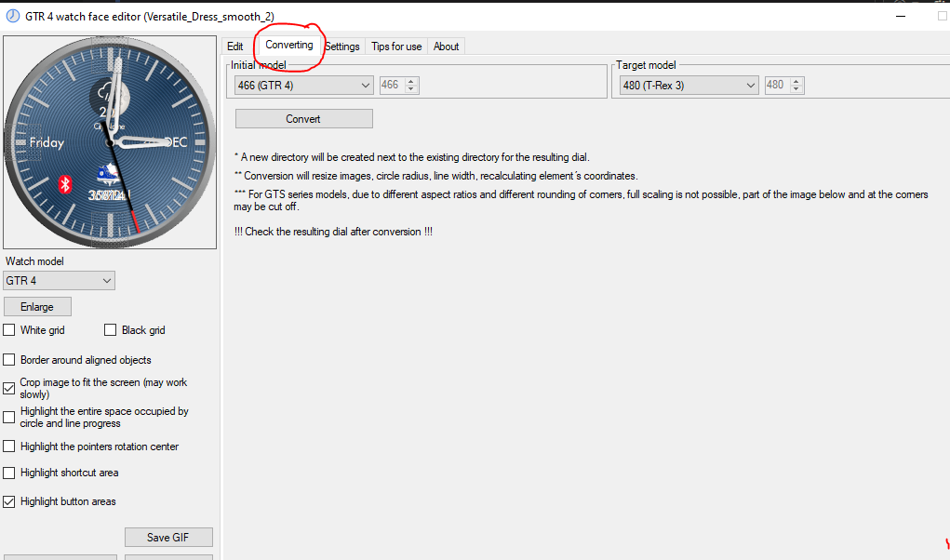Decrease the target model 480 size value
950x560 pixels.
point(796,89)
